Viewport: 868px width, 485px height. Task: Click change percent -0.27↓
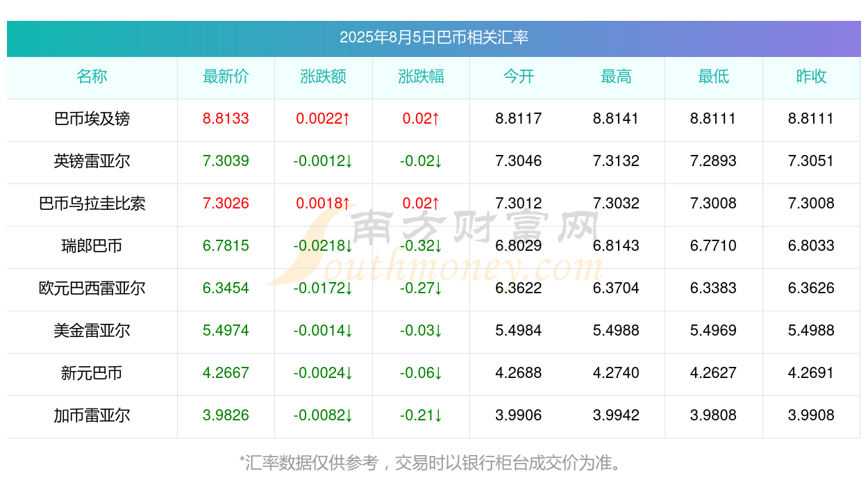[421, 288]
